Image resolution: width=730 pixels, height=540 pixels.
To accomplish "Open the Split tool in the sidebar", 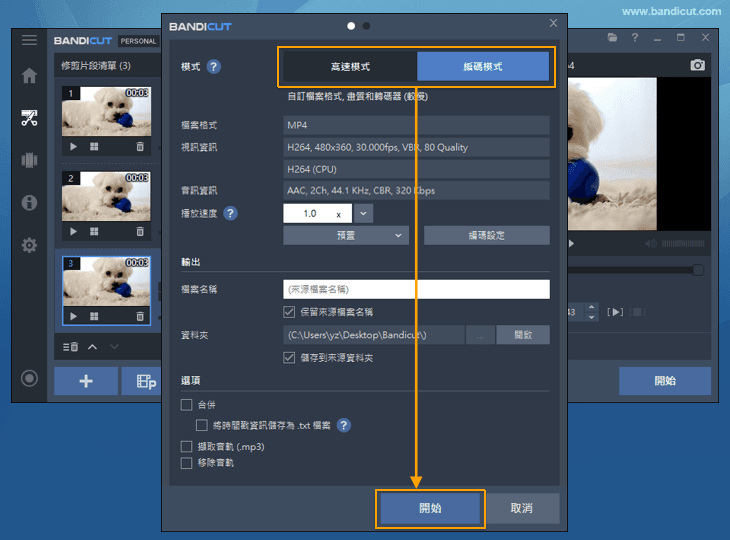I will coord(29,160).
